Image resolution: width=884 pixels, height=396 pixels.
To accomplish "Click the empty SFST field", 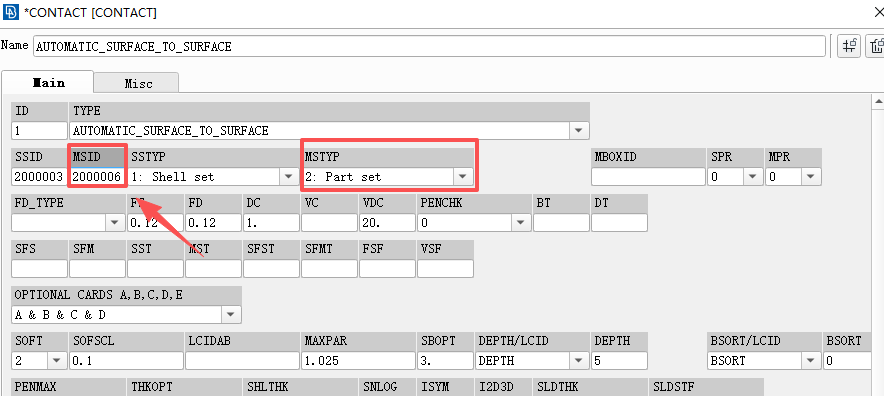I will 271,269.
